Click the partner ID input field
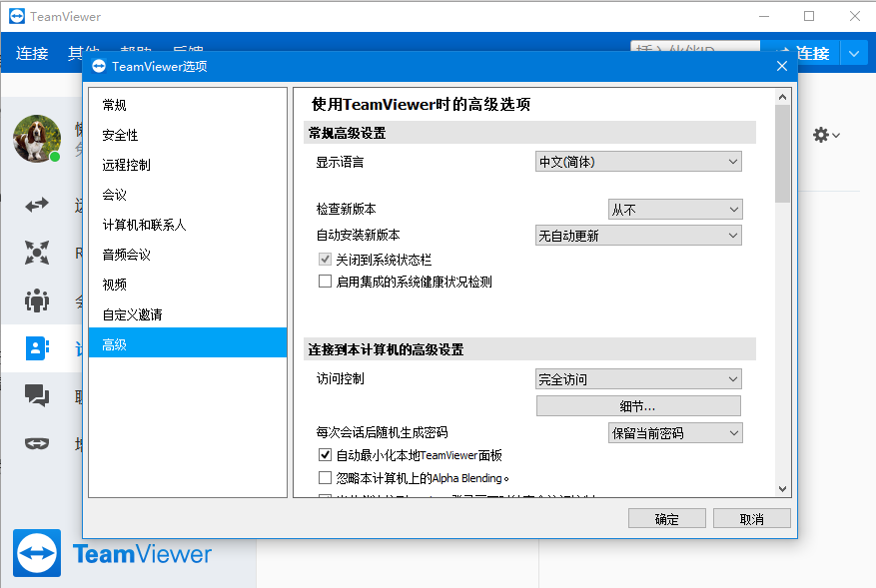 click(x=695, y=46)
